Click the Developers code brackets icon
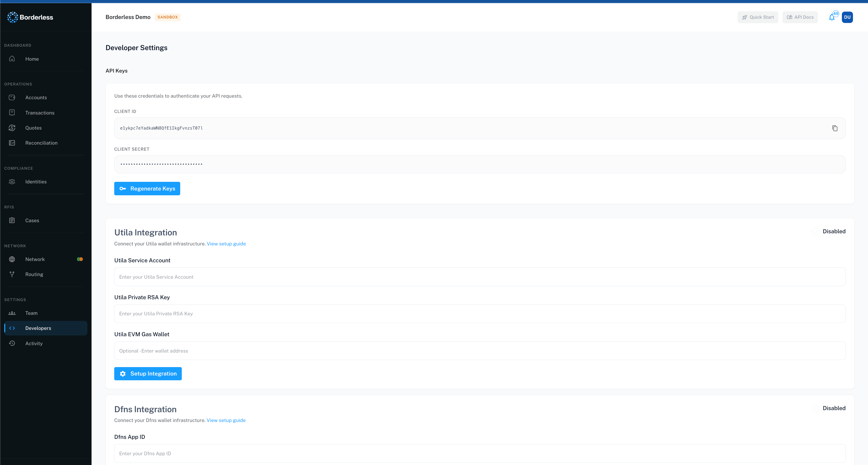This screenshot has width=868, height=465. [12, 328]
